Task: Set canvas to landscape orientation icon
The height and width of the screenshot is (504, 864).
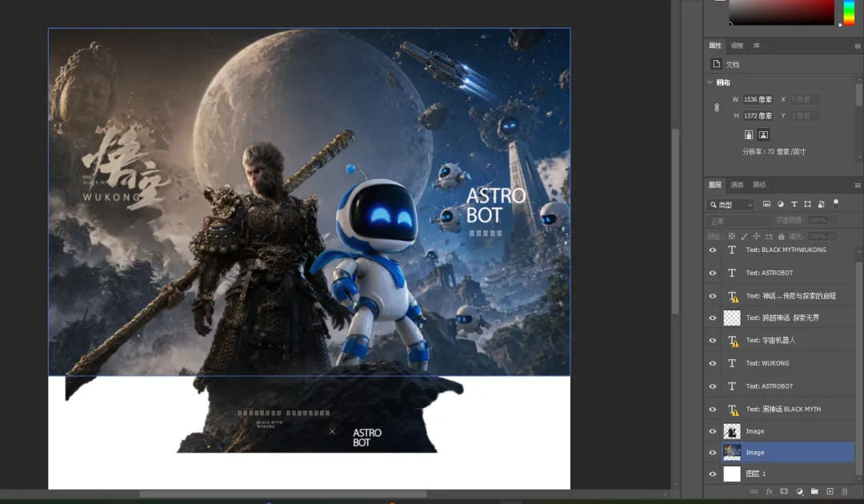Action: pyautogui.click(x=763, y=135)
